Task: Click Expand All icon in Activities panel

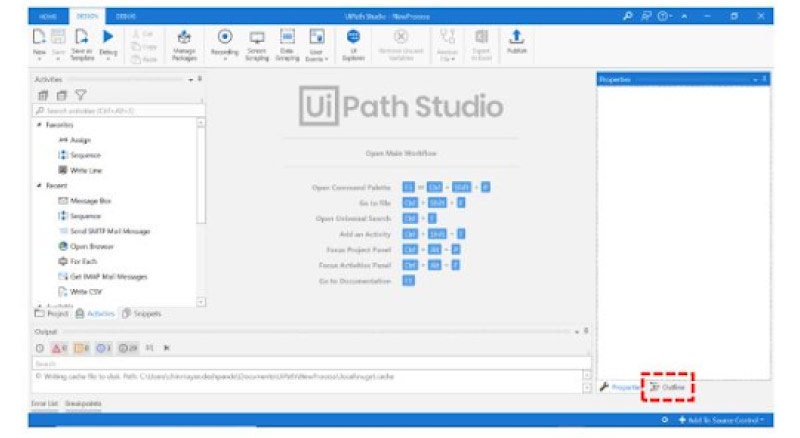Action: pyautogui.click(x=43, y=95)
